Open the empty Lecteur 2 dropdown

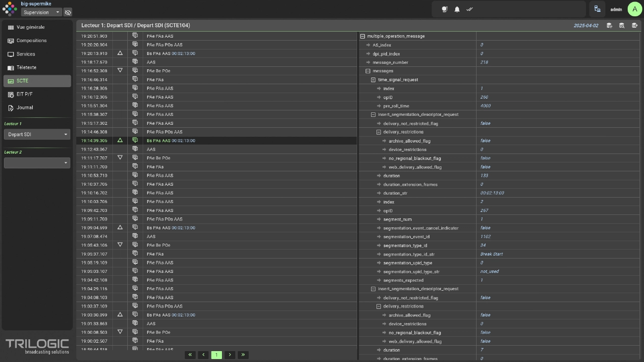[x=37, y=163]
